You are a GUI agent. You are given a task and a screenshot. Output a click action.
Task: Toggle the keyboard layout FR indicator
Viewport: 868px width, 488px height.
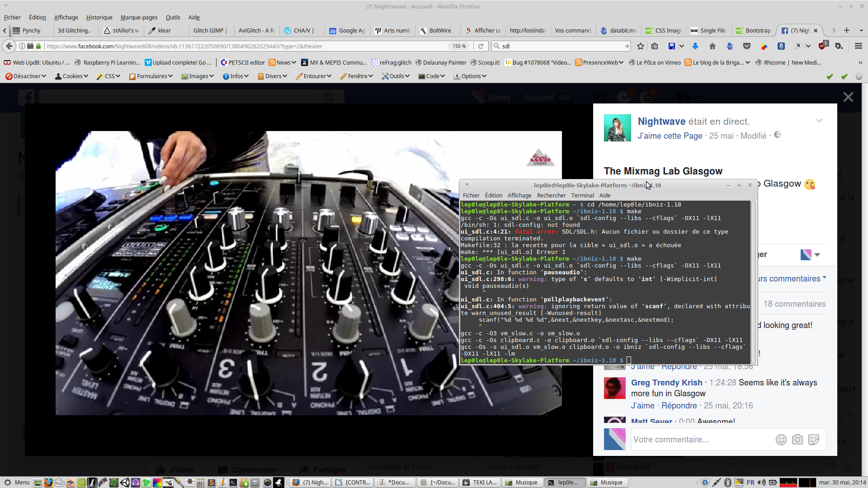coord(750,483)
